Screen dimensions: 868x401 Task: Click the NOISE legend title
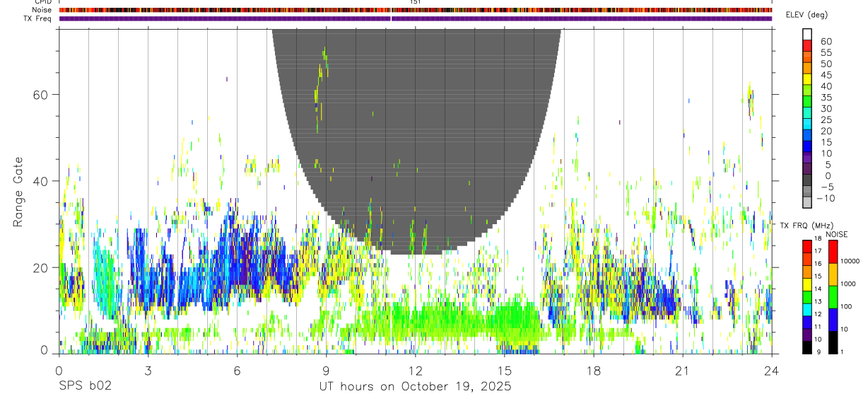point(835,235)
